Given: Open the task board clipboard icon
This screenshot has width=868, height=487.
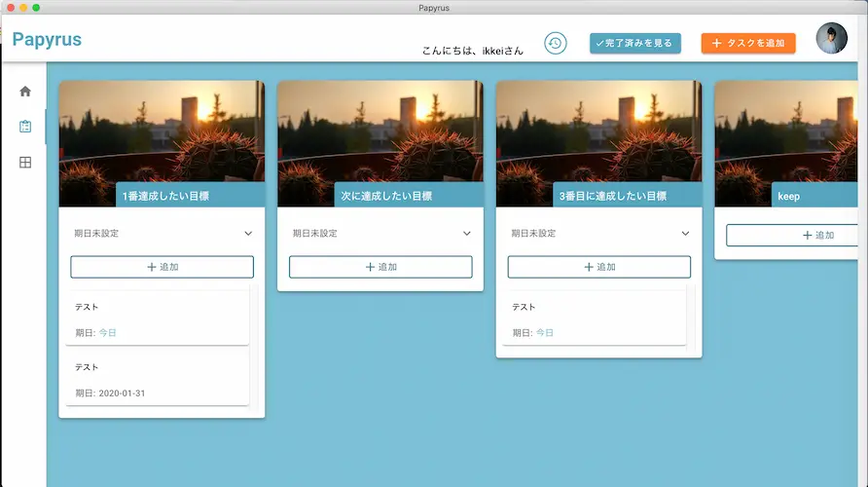Looking at the screenshot, I should click(x=25, y=127).
